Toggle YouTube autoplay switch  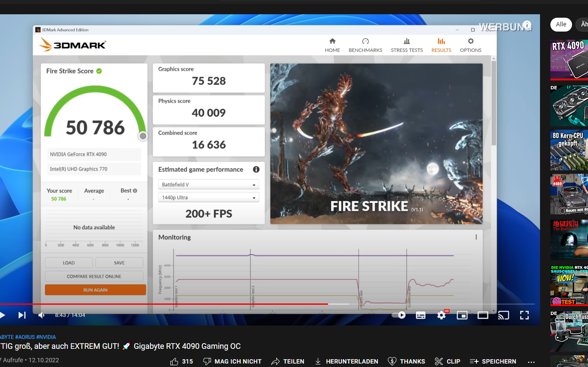pyautogui.click(x=397, y=315)
